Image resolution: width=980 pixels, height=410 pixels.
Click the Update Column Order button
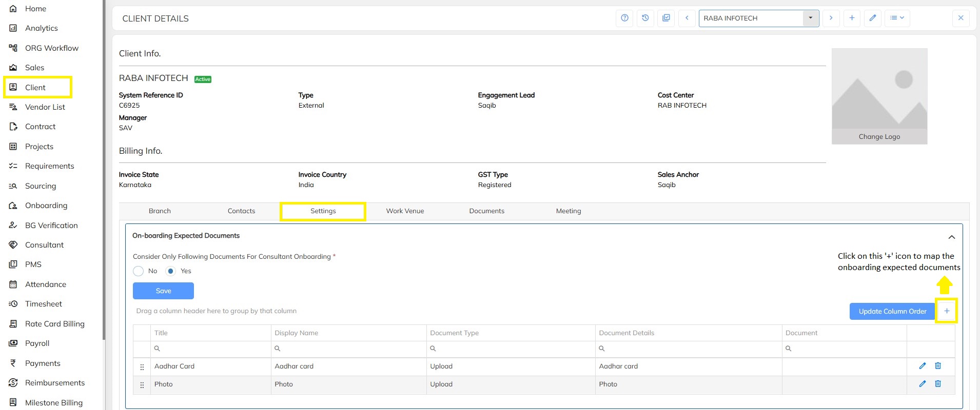892,311
